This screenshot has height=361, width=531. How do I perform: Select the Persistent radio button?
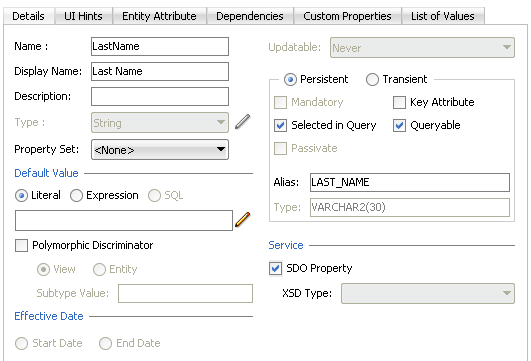290,80
